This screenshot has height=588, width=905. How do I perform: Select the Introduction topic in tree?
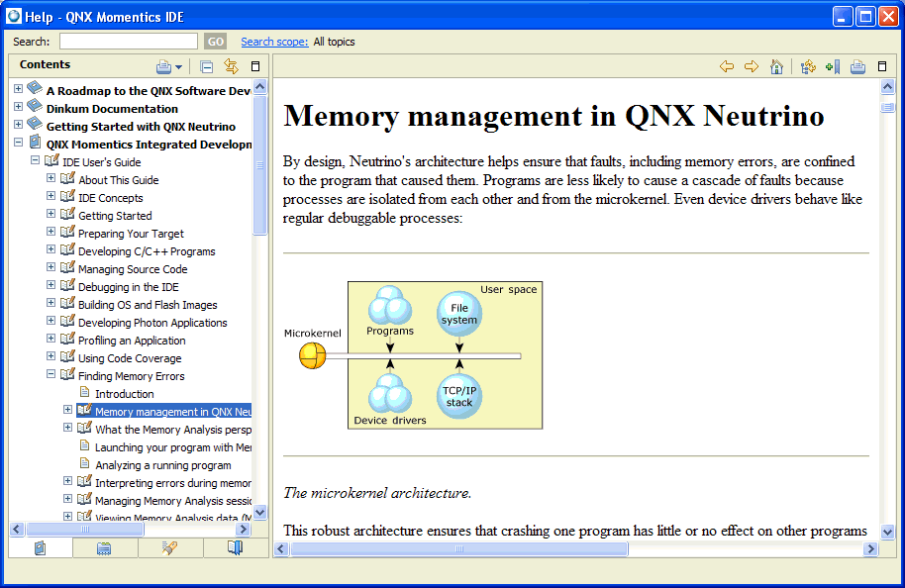[x=124, y=394]
